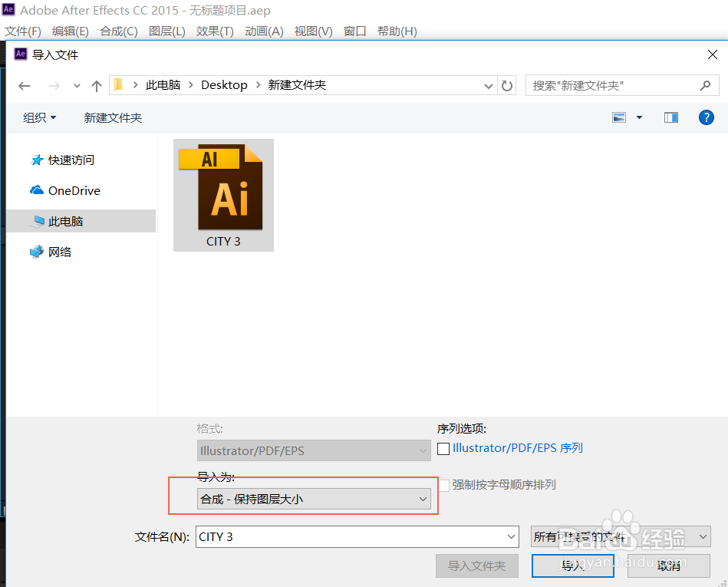
Task: Toggle the preview pane icon
Action: pyautogui.click(x=671, y=117)
